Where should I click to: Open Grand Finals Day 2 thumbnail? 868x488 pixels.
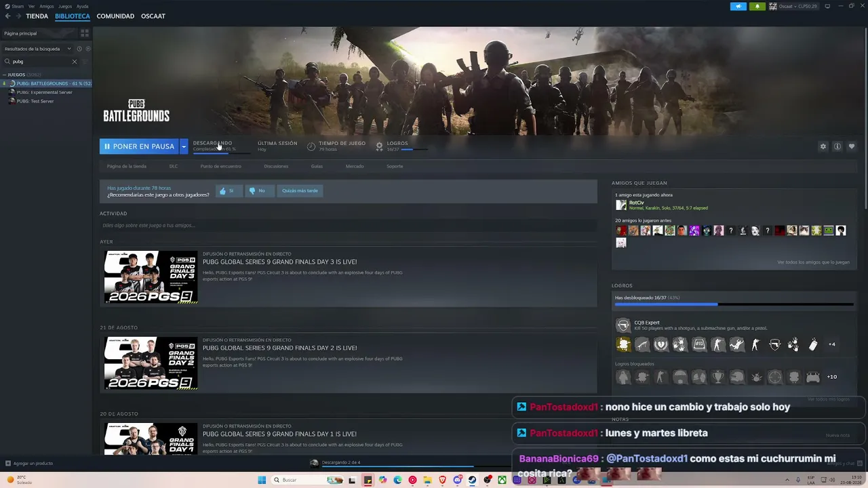[x=151, y=363]
